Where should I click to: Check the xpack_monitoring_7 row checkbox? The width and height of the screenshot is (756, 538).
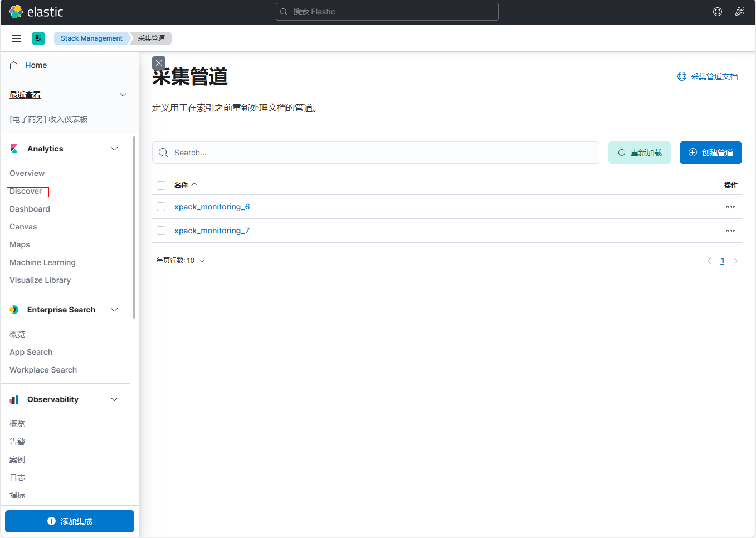tap(161, 231)
